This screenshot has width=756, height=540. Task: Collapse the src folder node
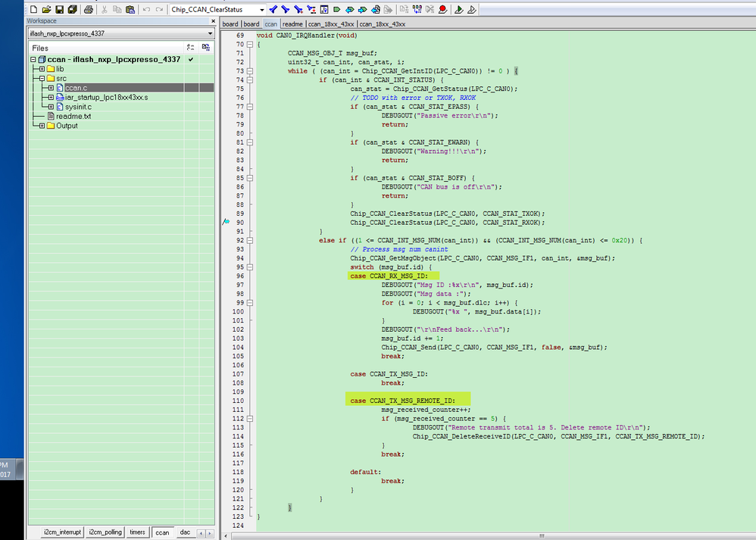click(x=42, y=79)
